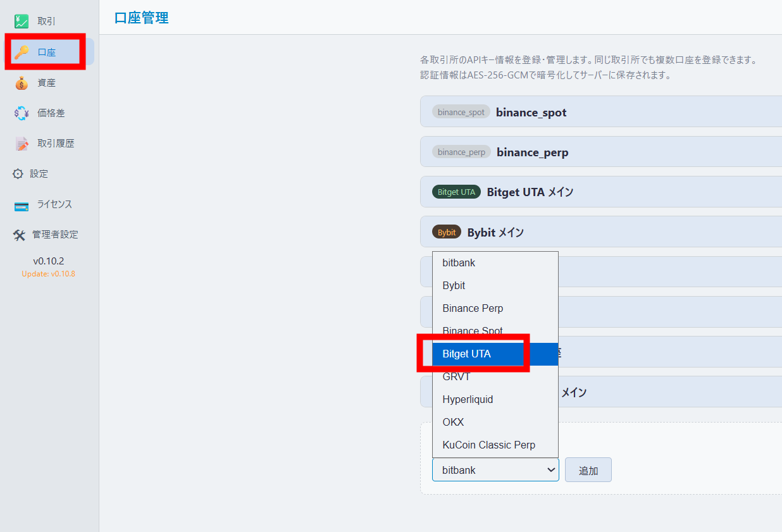Click the Update: v0.10.8 link
The width and height of the screenshot is (782, 532).
[x=48, y=274]
